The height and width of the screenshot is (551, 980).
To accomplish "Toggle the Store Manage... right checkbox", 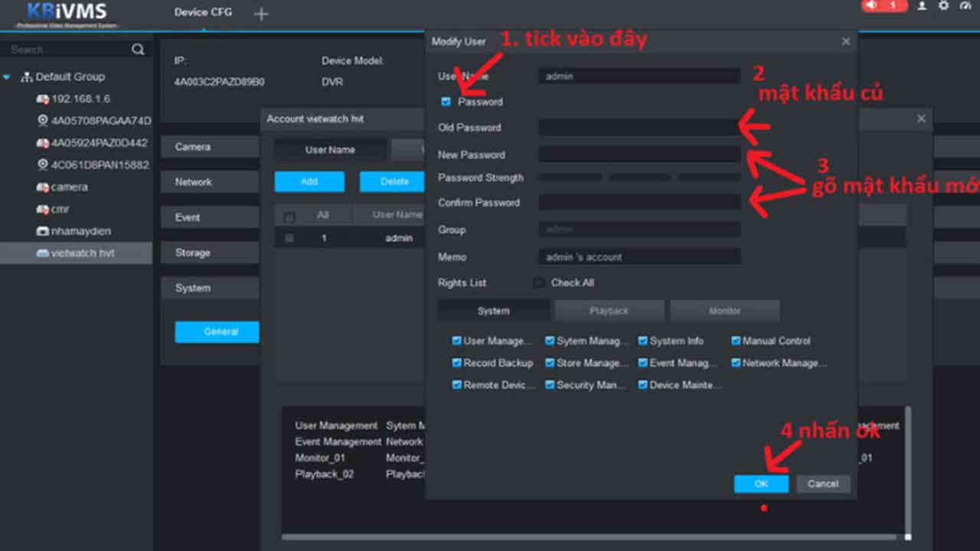I will pyautogui.click(x=550, y=363).
